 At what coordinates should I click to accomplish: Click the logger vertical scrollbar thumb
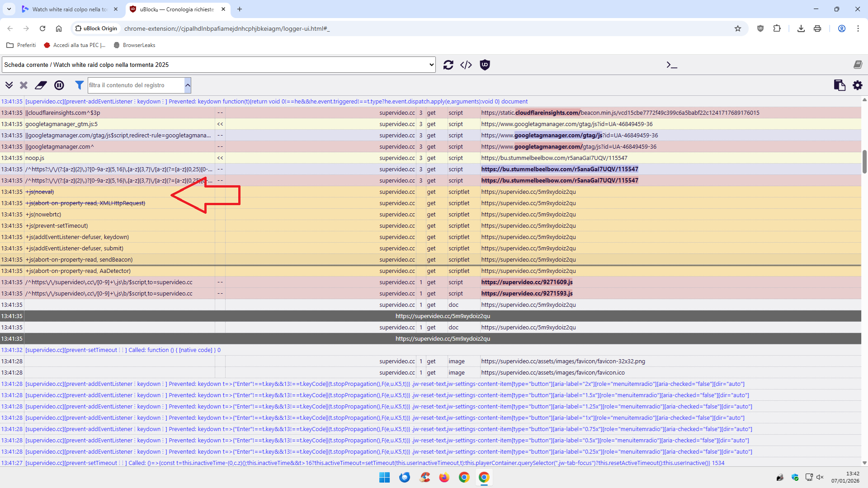pos(864,162)
